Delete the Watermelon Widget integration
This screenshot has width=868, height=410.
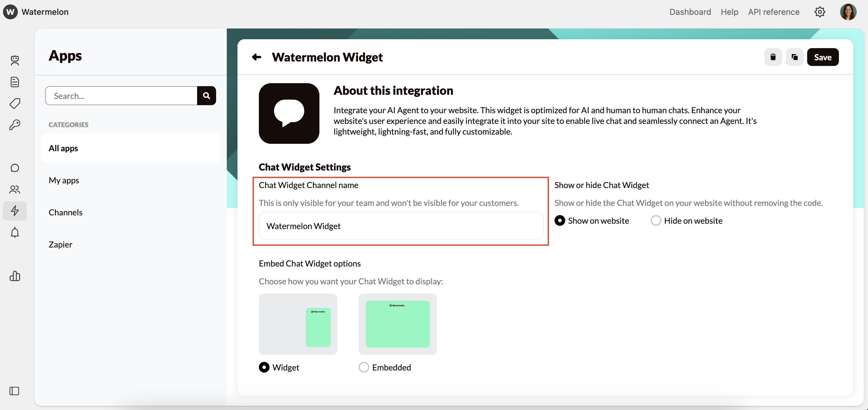(773, 57)
